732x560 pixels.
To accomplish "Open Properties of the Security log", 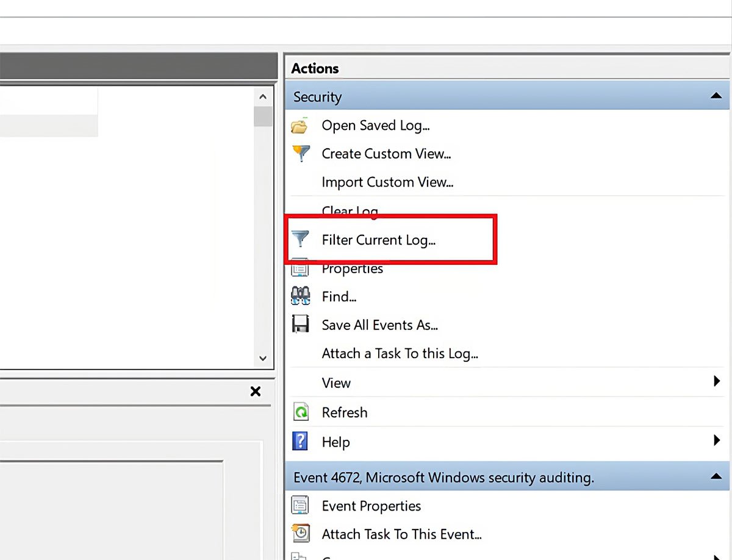I will click(352, 270).
